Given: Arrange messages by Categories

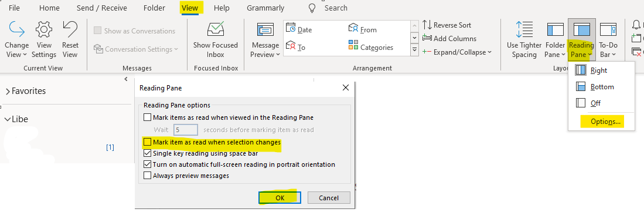Looking at the screenshot, I should point(370,47).
